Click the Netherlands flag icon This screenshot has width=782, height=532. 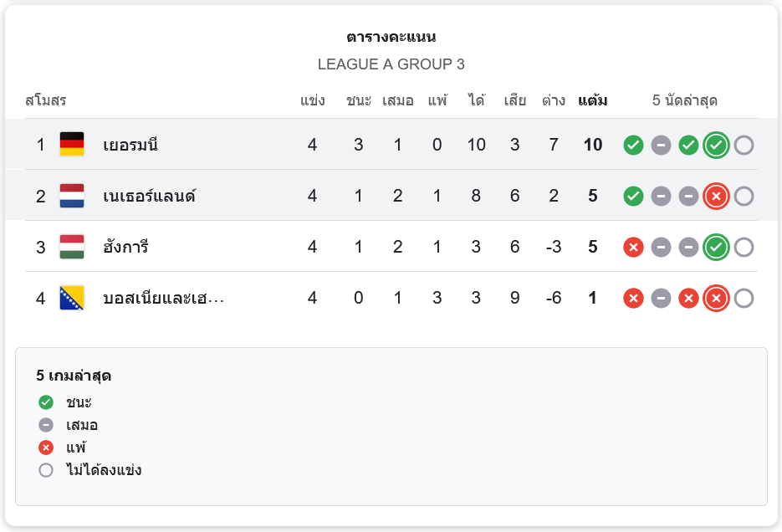[x=72, y=196]
